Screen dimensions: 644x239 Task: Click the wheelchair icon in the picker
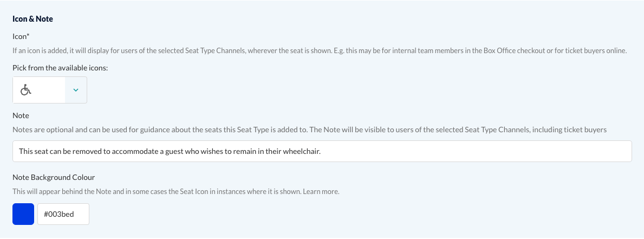click(26, 90)
